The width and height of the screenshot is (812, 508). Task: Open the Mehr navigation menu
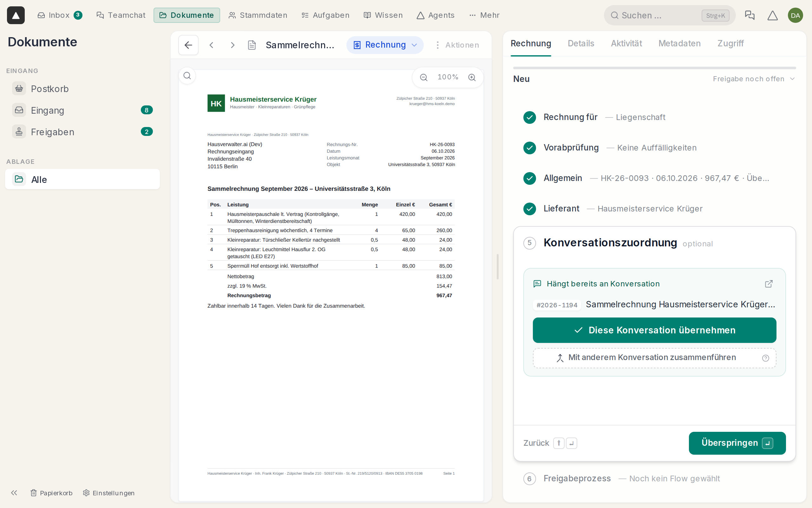coord(484,15)
